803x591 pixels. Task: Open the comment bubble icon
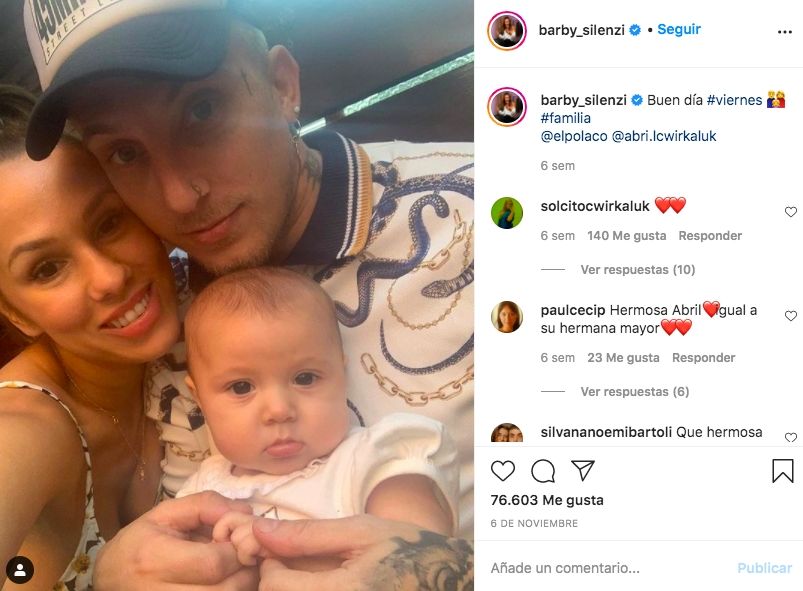click(543, 471)
